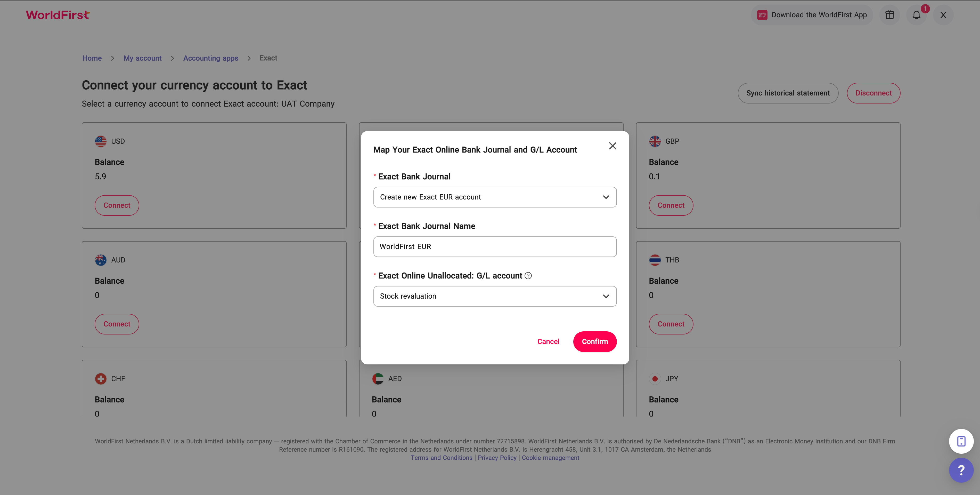Viewport: 980px width, 495px height.
Task: Go to Home breadcrumb
Action: 92,58
